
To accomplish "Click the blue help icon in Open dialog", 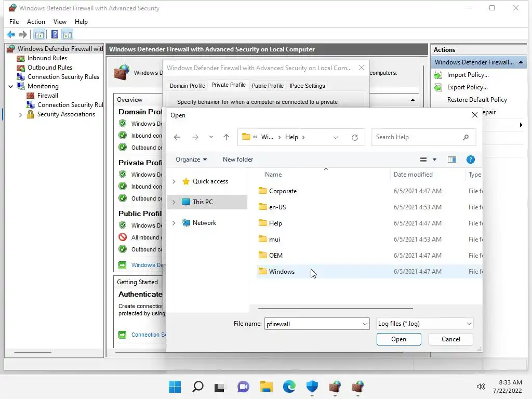I will click(470, 159).
